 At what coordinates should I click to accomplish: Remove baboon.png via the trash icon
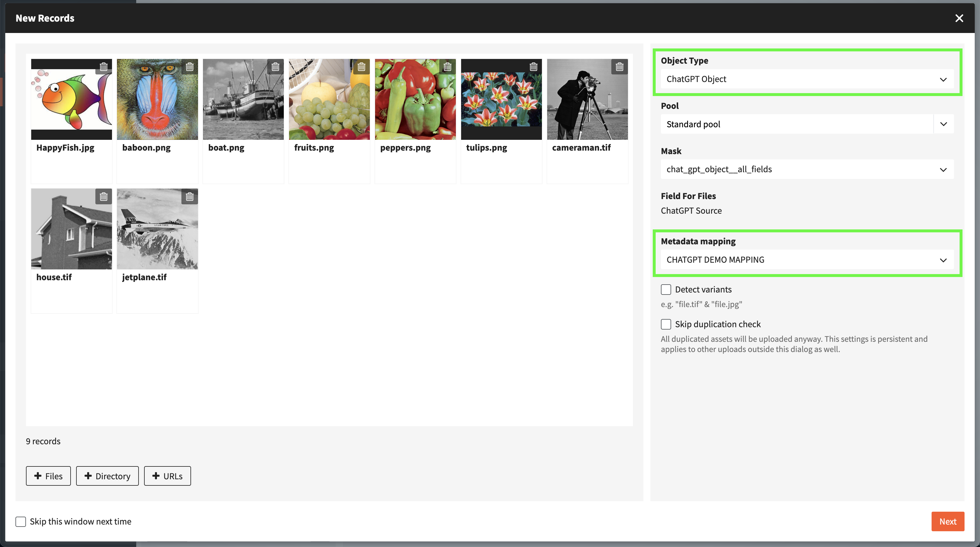[x=190, y=67]
